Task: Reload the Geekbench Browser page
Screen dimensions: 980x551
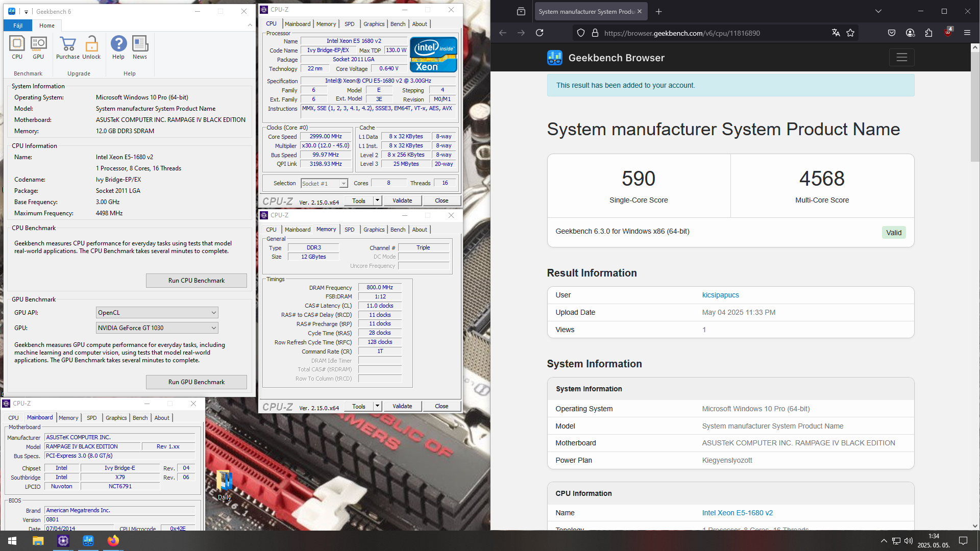Action: 540,33
